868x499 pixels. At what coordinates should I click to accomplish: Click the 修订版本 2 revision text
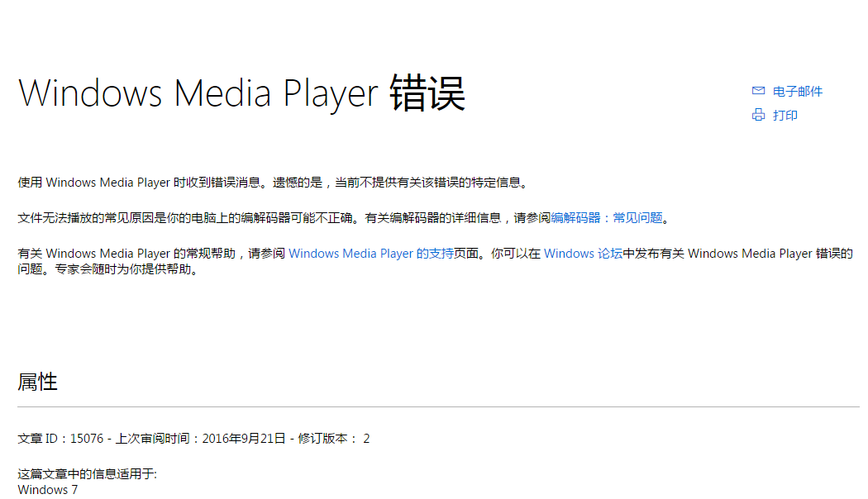[x=334, y=439]
